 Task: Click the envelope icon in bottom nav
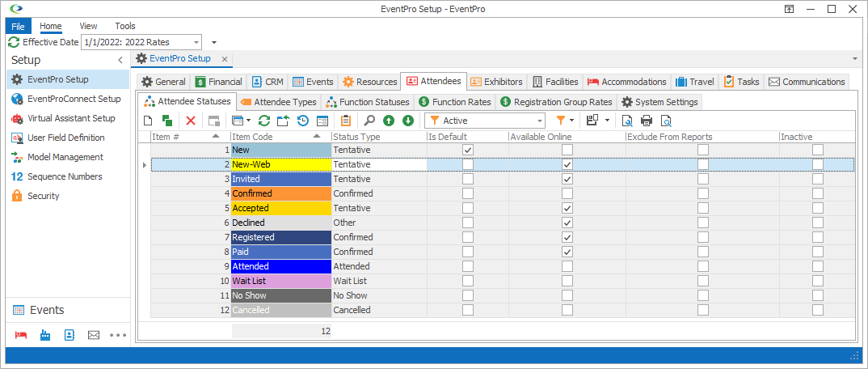[94, 335]
